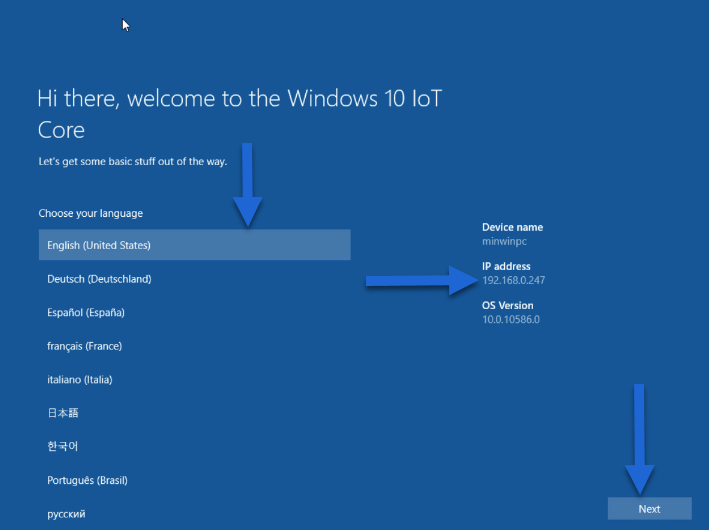Click the Next button
The width and height of the screenshot is (709, 530).
(x=649, y=509)
